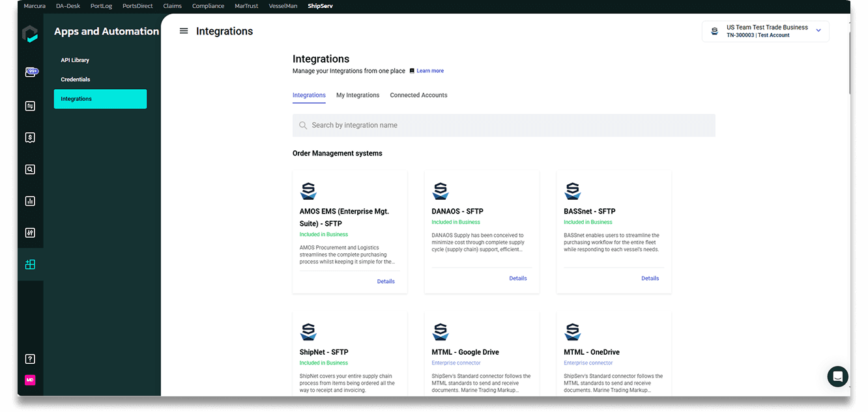Open the dollar invoice sidebar icon
This screenshot has height=412, width=868.
coord(30,137)
